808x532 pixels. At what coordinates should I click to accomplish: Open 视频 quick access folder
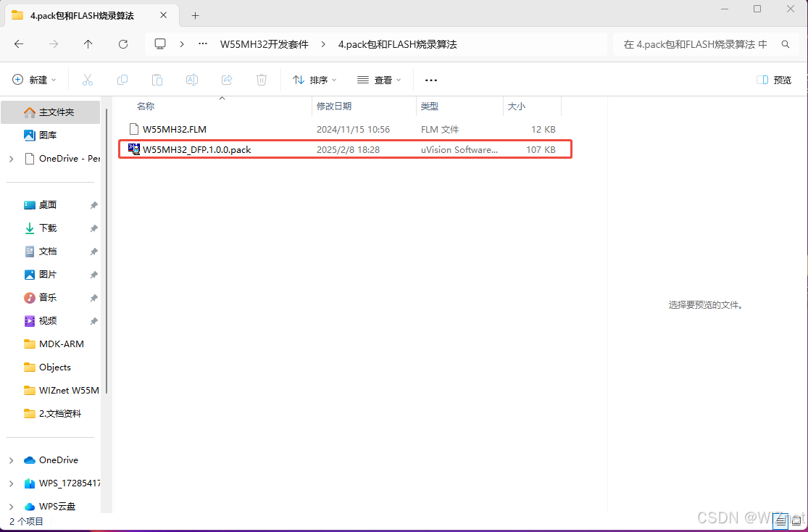(x=40, y=320)
